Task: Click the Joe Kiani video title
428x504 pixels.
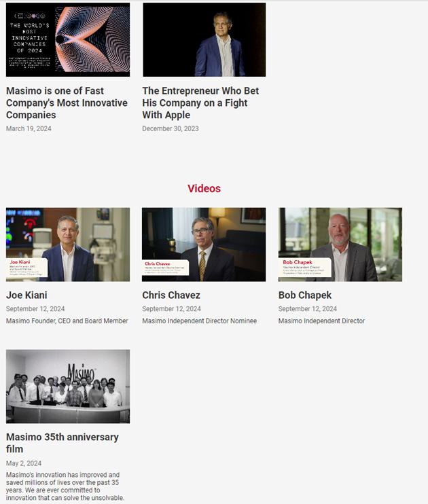Action: tap(26, 295)
